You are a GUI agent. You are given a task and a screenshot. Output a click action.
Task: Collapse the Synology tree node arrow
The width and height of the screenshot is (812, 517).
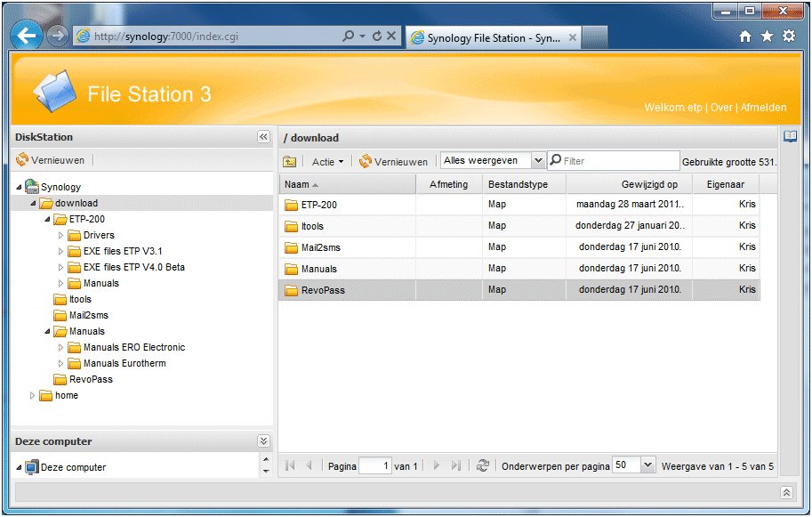pyautogui.click(x=20, y=187)
